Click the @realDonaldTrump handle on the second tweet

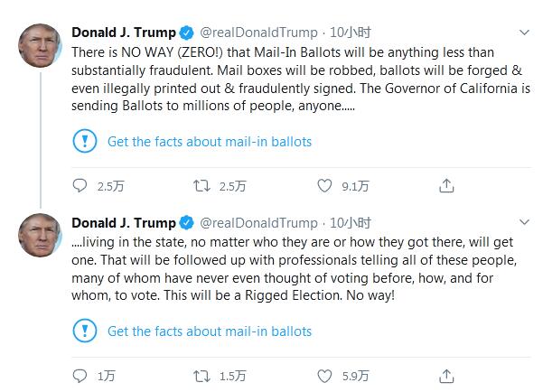(257, 223)
